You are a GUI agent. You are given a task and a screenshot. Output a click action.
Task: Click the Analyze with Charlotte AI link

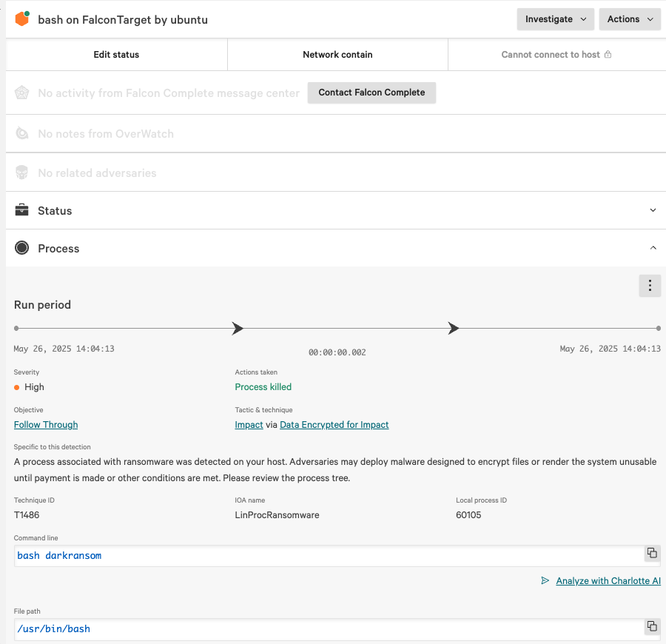[x=608, y=581]
